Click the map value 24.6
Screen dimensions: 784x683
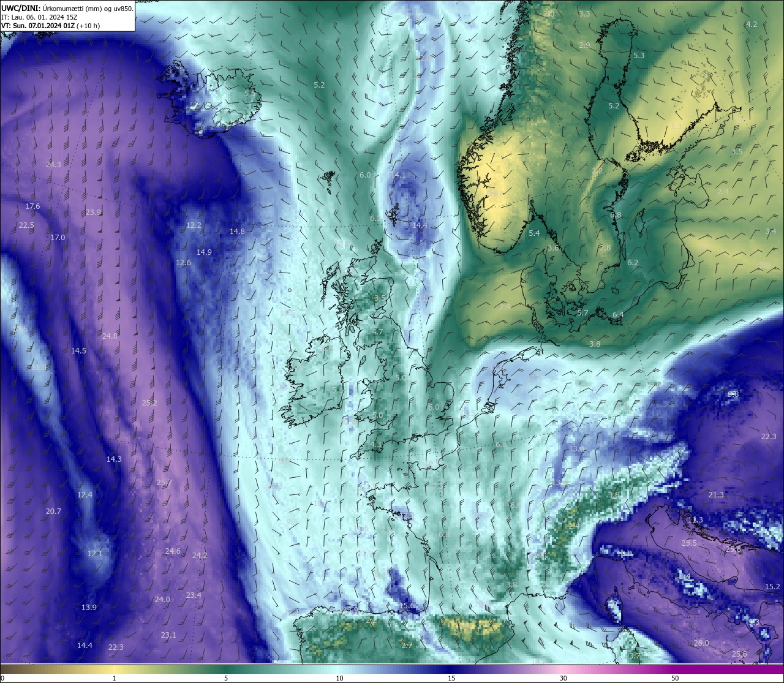tap(173, 551)
